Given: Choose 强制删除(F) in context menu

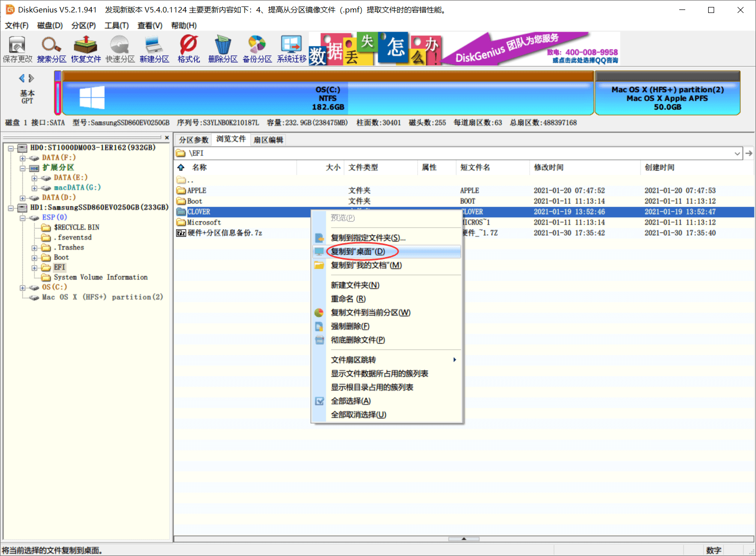Looking at the screenshot, I should [387, 326].
